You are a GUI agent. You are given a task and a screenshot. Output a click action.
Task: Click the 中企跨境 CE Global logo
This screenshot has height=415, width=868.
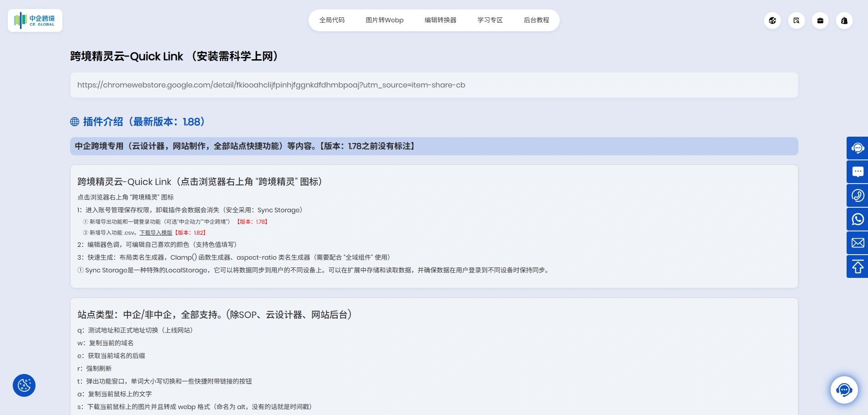pos(35,20)
